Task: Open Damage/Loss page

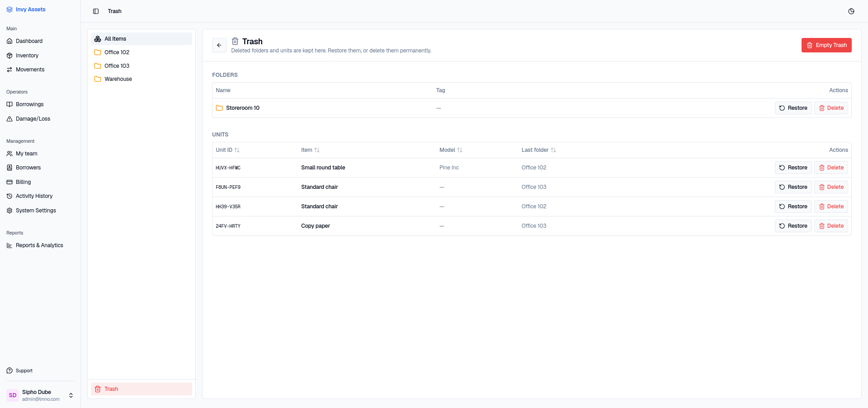Action: point(40,119)
